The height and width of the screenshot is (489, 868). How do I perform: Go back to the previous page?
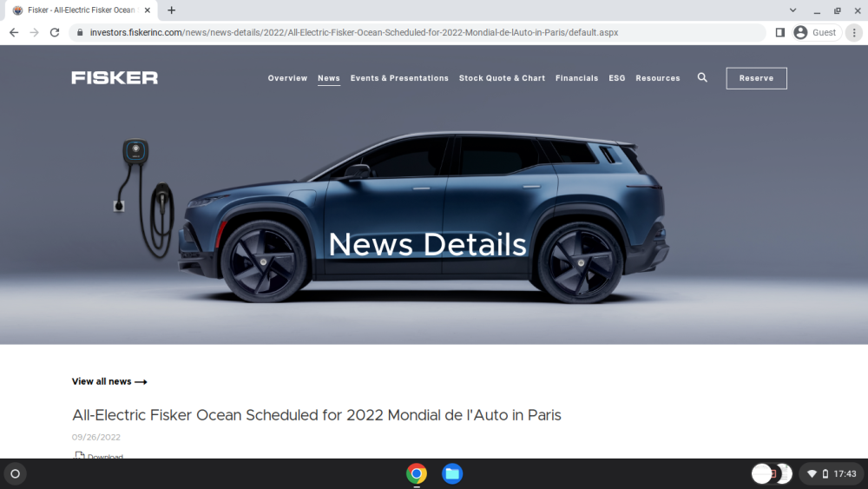pos(14,33)
